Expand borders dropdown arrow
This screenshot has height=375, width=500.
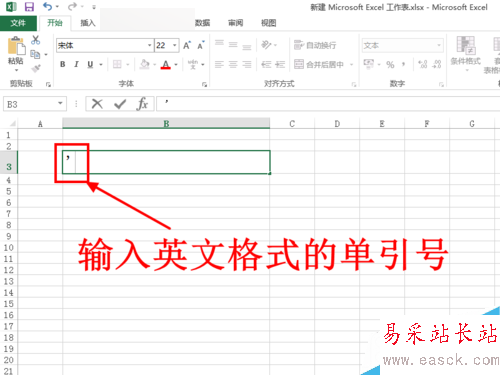click(x=128, y=64)
